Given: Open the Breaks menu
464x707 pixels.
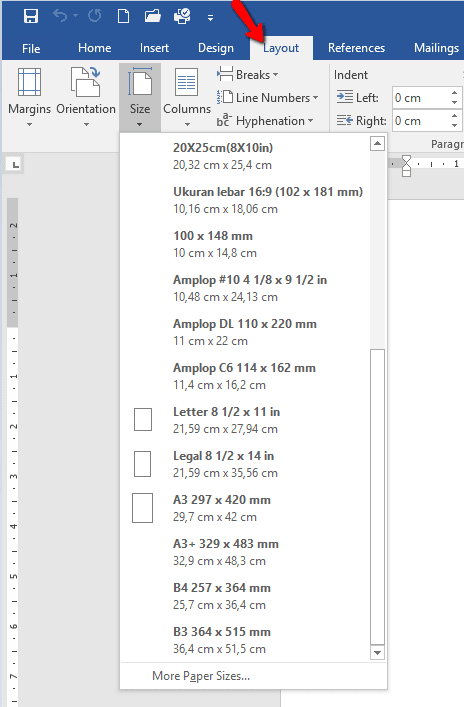Looking at the screenshot, I should (x=248, y=74).
